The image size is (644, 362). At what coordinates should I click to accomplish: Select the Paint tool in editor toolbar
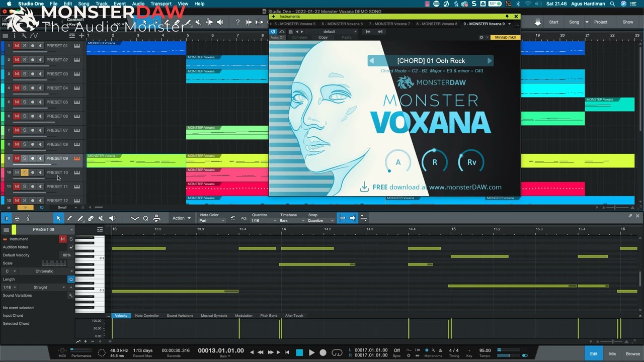click(69, 218)
